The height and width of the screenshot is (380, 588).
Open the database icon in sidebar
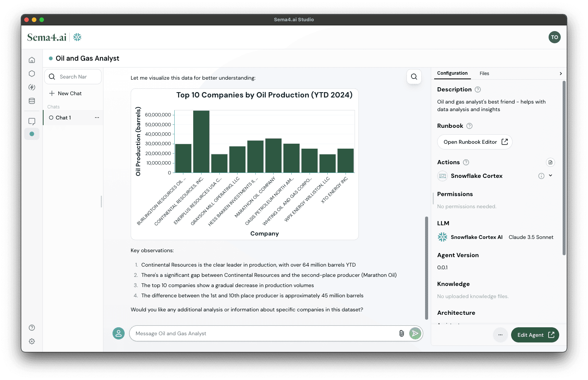click(x=32, y=101)
